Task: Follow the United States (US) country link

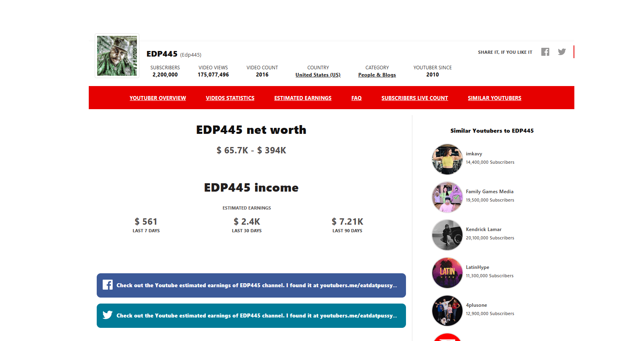Action: [x=318, y=75]
